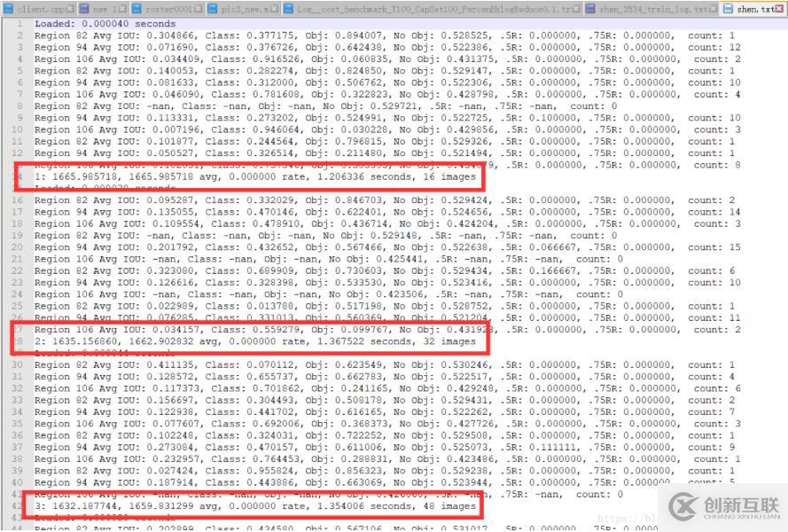This screenshot has width=788, height=532.
Task: Place cursor in the '32 images' summary line
Action: click(254, 340)
